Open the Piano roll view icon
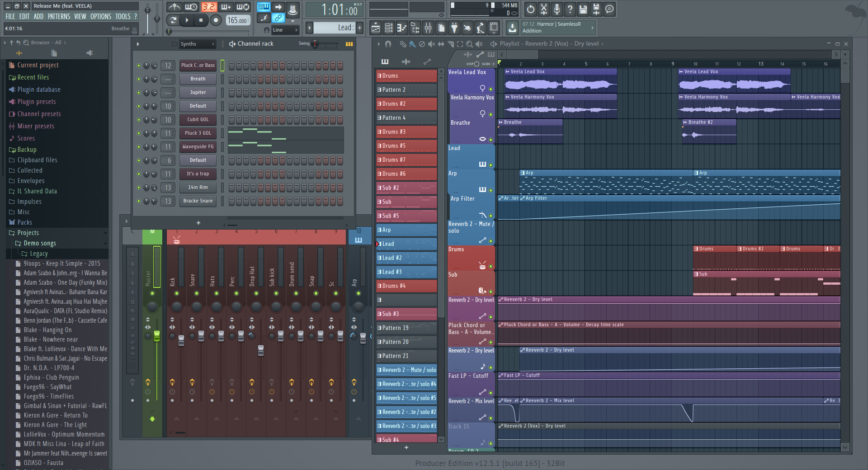The height and width of the screenshot is (470, 868). tap(401, 28)
